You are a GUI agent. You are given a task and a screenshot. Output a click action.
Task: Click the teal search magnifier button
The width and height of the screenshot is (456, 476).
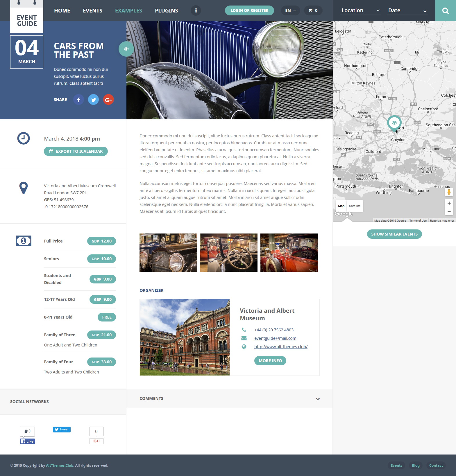(x=445, y=10)
